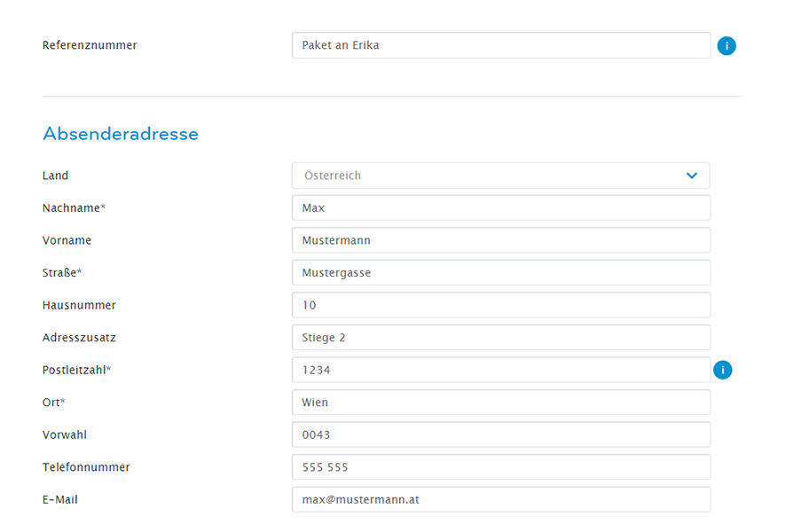The height and width of the screenshot is (532, 786).
Task: Click the 'Land' field label
Action: click(55, 176)
